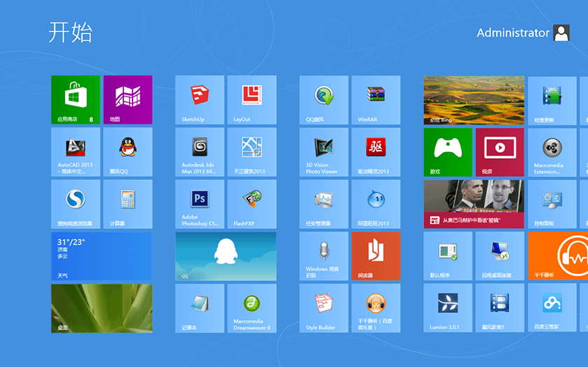Open the 检查更新 check updates tile

point(552,100)
